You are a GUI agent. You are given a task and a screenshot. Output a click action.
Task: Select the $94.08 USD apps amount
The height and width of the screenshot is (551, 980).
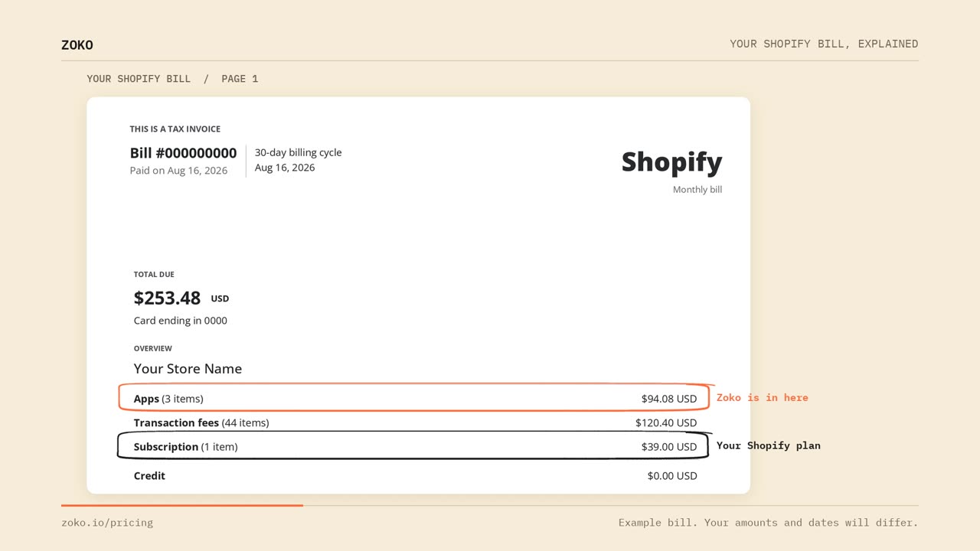click(x=669, y=399)
